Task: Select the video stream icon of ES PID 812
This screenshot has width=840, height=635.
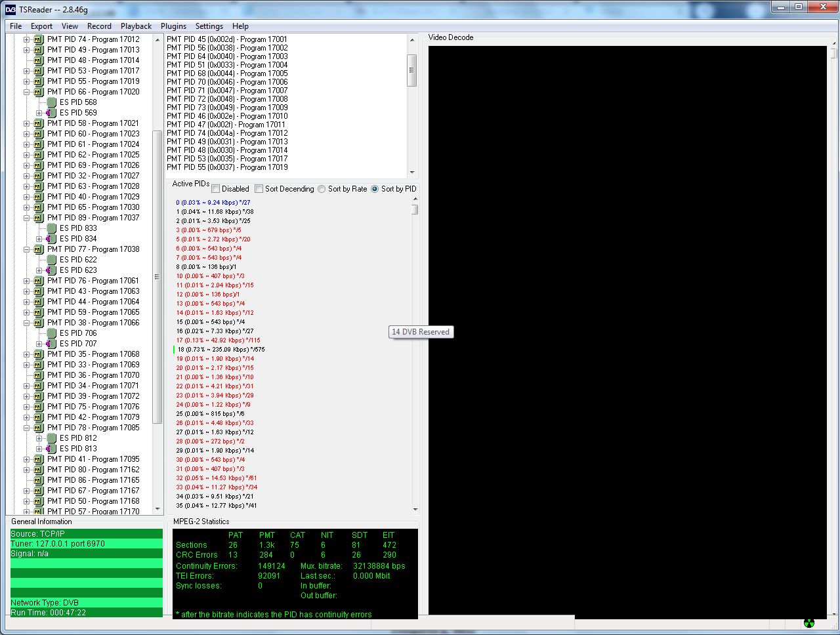Action: point(51,438)
